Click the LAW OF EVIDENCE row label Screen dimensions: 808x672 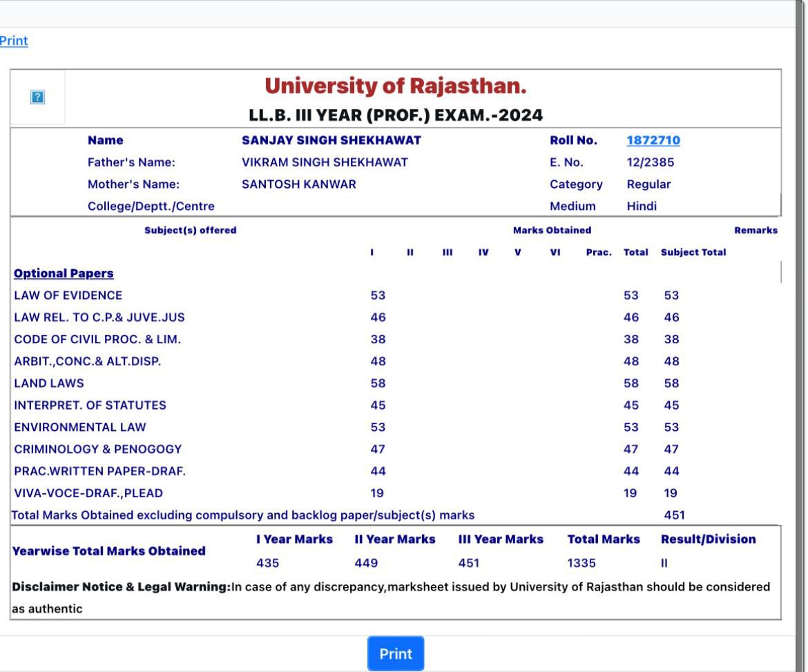point(68,296)
